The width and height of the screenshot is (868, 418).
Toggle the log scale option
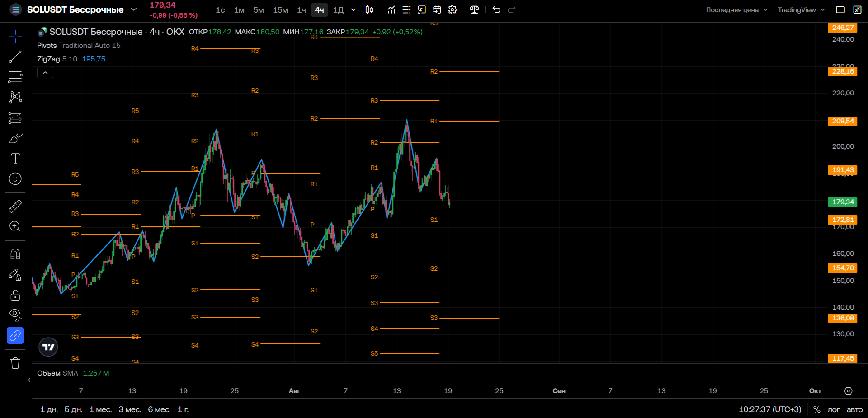pos(833,409)
